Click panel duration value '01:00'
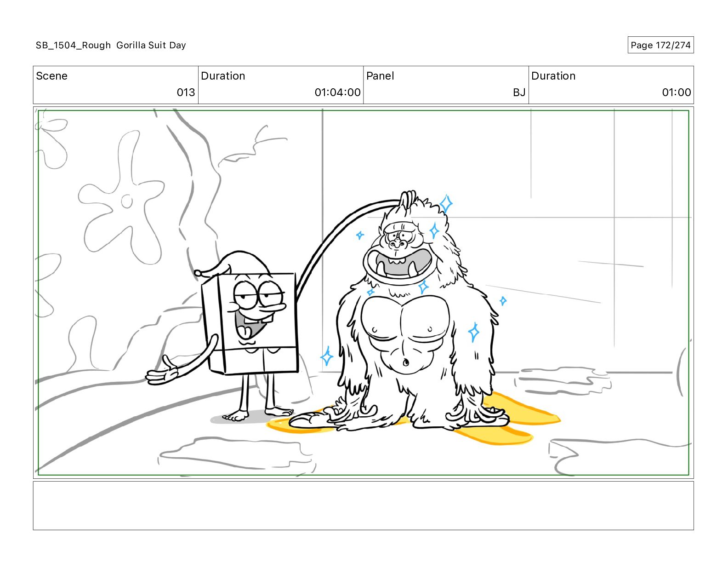This screenshot has height=563, width=728. click(677, 92)
